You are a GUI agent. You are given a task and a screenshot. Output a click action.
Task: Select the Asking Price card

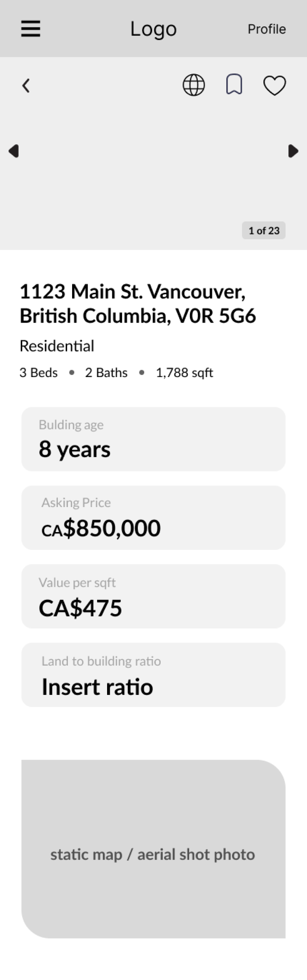click(x=153, y=517)
